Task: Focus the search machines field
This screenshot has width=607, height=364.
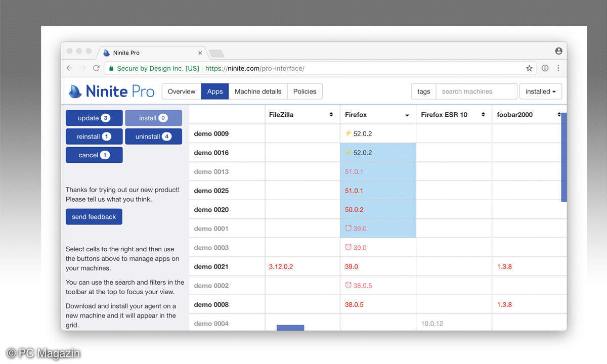Action: 476,92
